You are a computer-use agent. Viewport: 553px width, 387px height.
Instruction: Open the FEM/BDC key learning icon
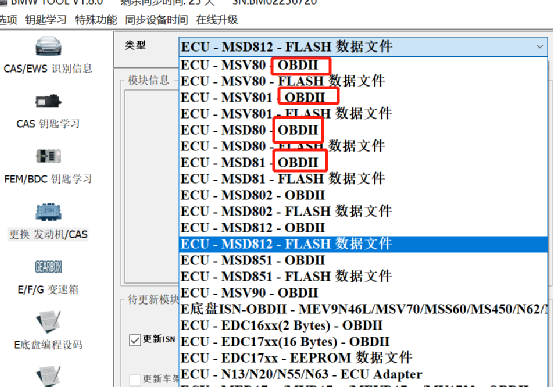pyautogui.click(x=48, y=156)
